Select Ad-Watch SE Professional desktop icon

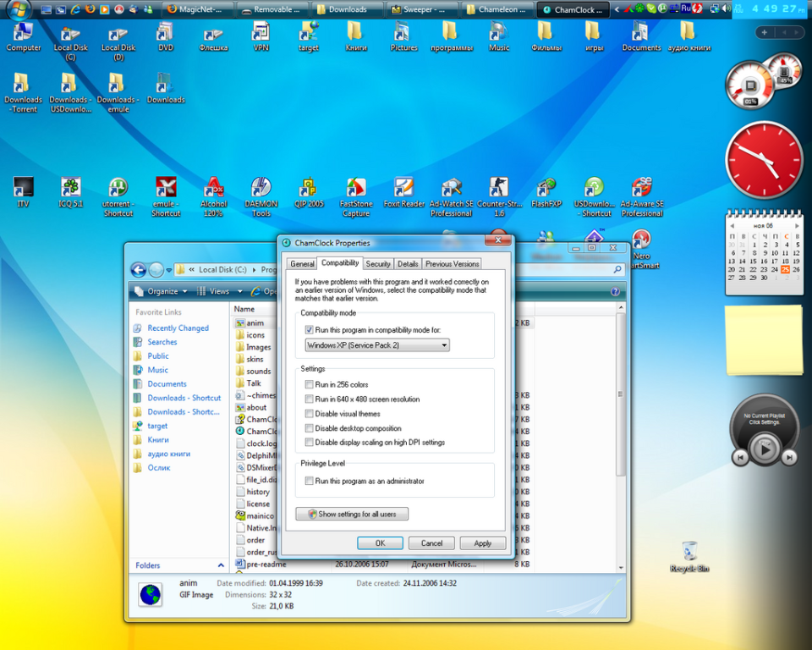pos(452,196)
